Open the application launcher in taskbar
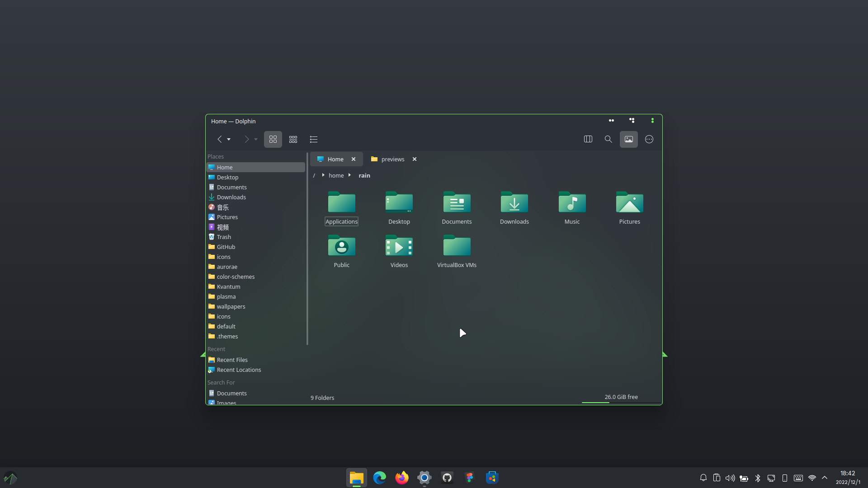The width and height of the screenshot is (868, 488). (10, 478)
